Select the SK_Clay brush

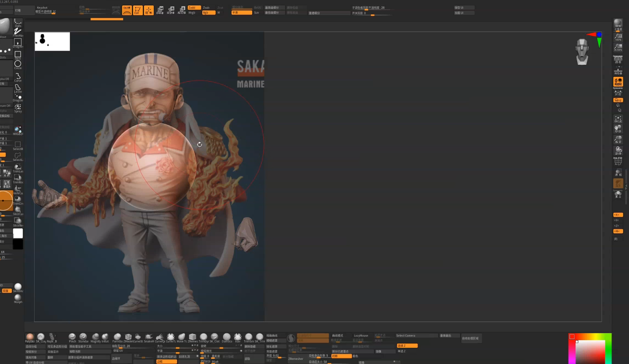point(41,338)
